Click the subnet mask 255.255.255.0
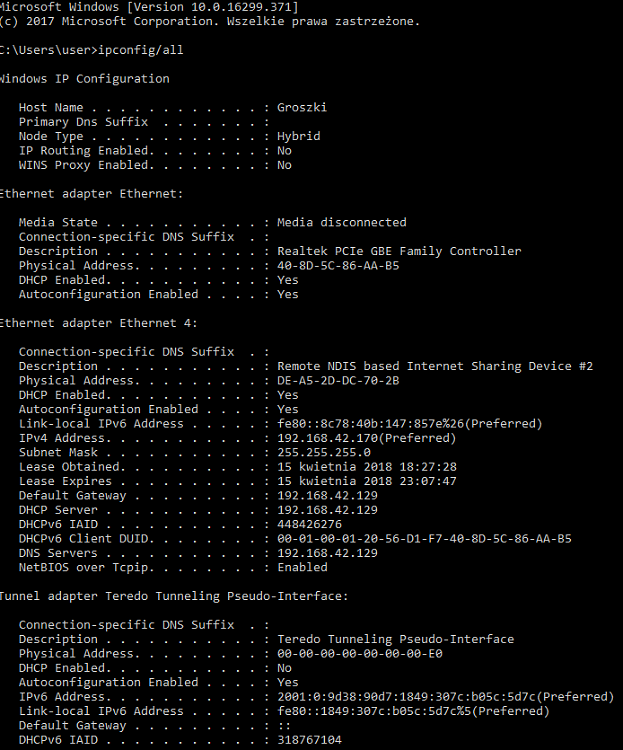623x750 pixels. 324,453
